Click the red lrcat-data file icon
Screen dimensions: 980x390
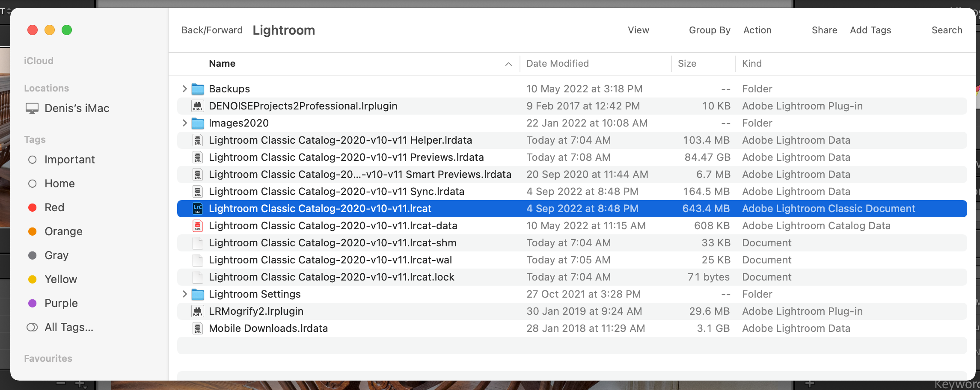(x=197, y=226)
